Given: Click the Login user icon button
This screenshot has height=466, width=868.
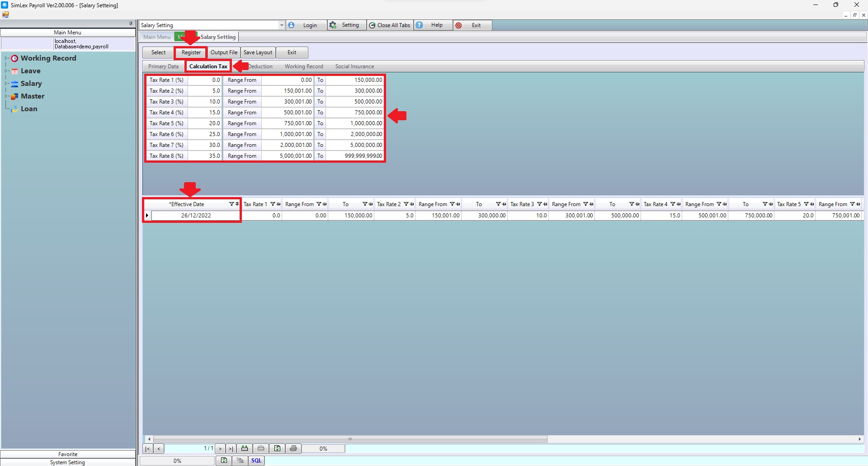Looking at the screenshot, I should coord(292,25).
